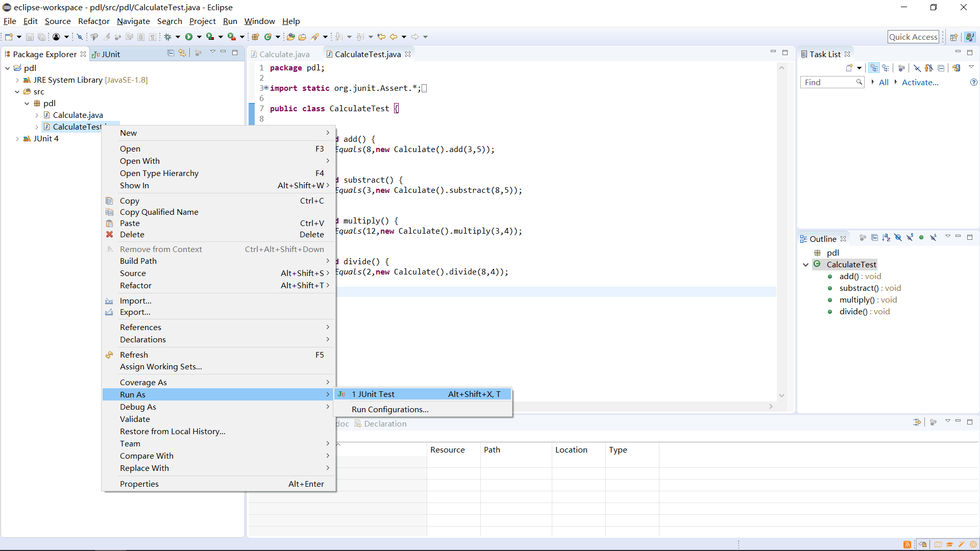Click the RSS feed icon in status bar

907,544
